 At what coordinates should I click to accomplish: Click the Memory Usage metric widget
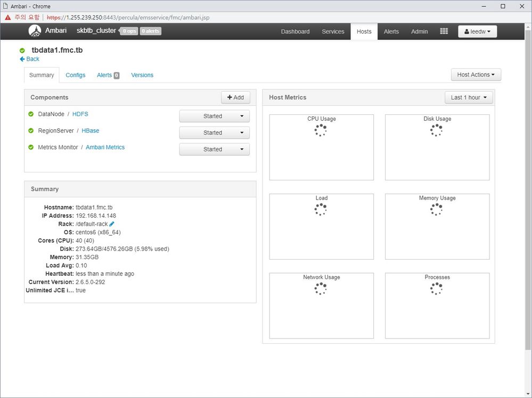click(x=437, y=227)
